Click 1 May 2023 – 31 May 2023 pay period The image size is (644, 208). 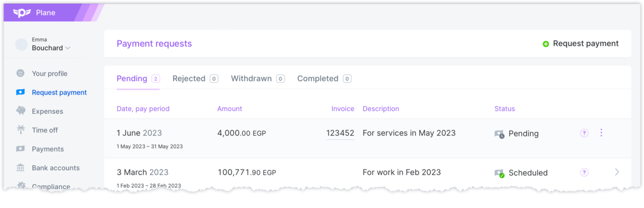tap(149, 146)
